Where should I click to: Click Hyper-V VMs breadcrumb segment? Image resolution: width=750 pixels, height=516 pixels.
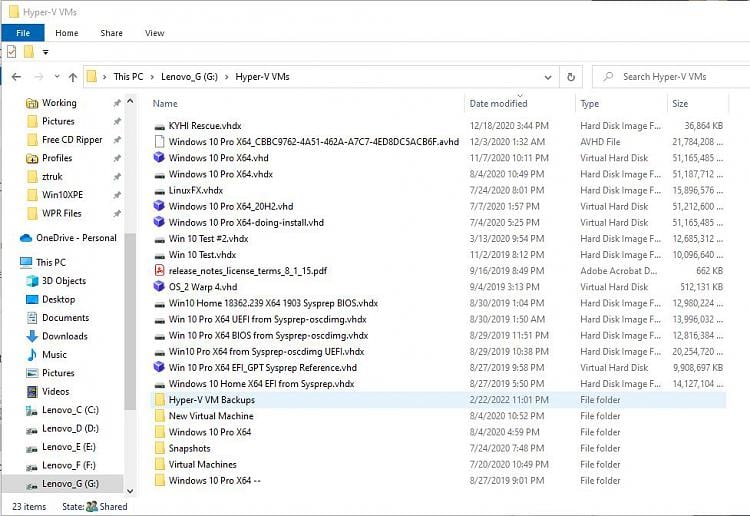[262, 77]
